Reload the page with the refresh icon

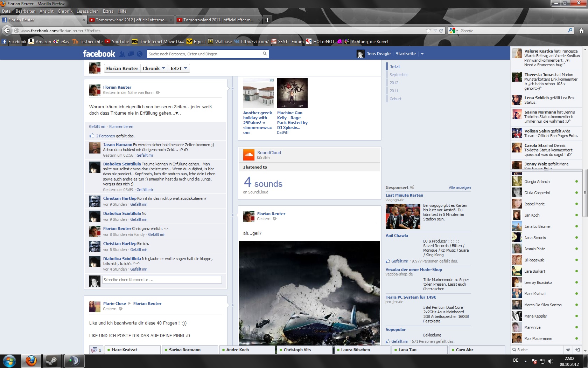[x=441, y=31]
